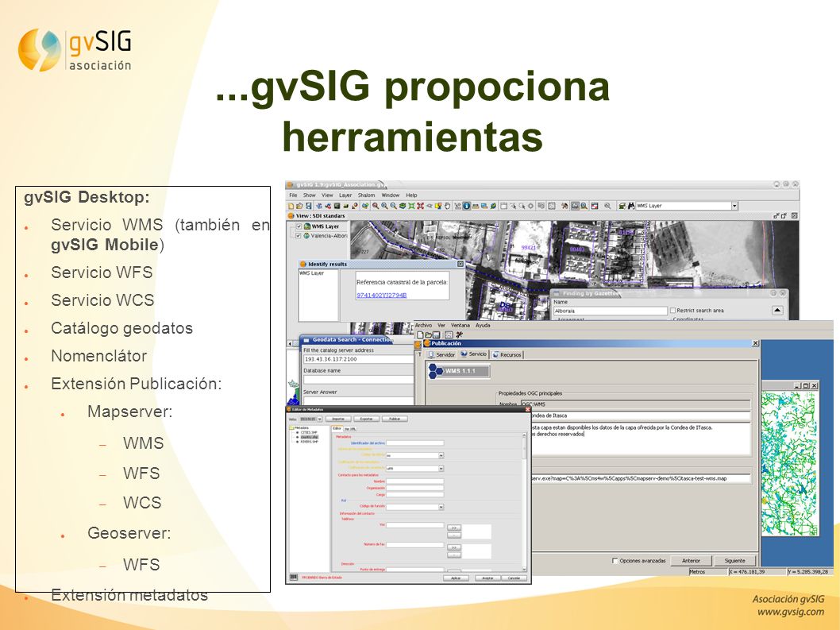Open the Window menu in gvSIG

[391, 195]
